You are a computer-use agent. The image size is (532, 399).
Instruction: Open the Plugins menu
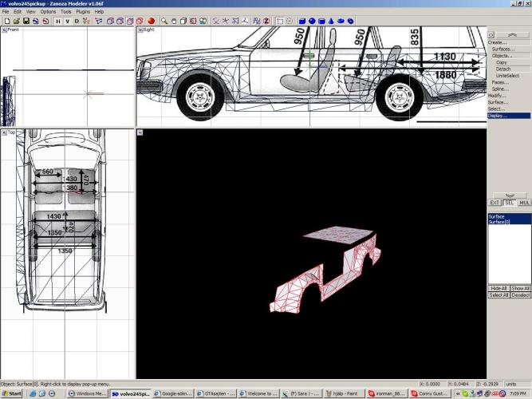click(x=83, y=12)
